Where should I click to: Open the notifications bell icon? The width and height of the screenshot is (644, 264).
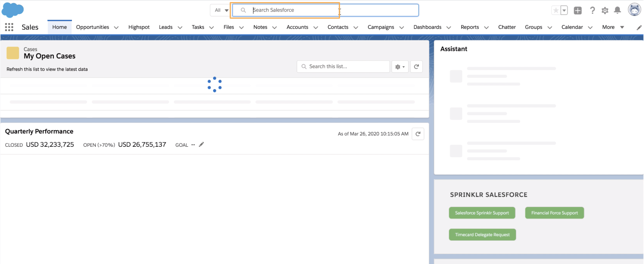(x=618, y=10)
